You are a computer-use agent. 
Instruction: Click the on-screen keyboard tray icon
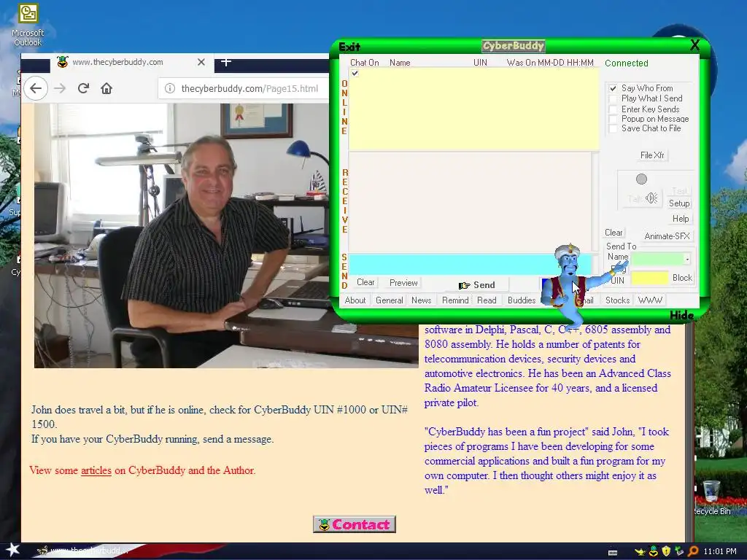click(x=613, y=552)
